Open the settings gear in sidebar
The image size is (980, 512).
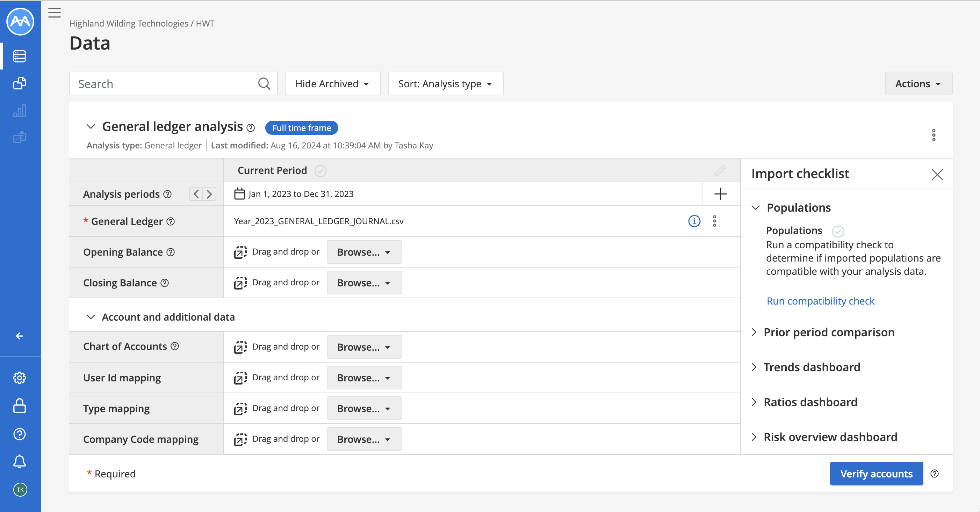[20, 378]
